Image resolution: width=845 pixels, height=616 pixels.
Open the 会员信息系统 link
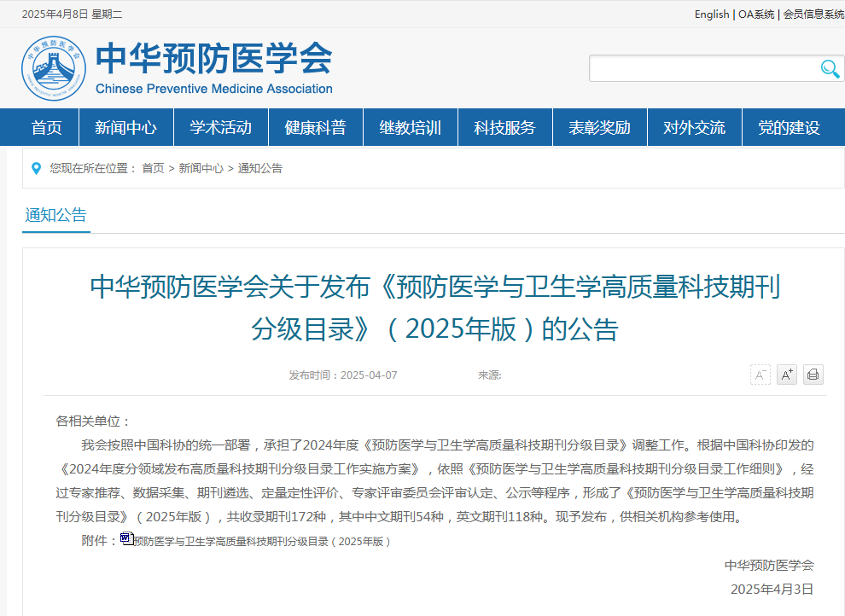click(x=813, y=15)
